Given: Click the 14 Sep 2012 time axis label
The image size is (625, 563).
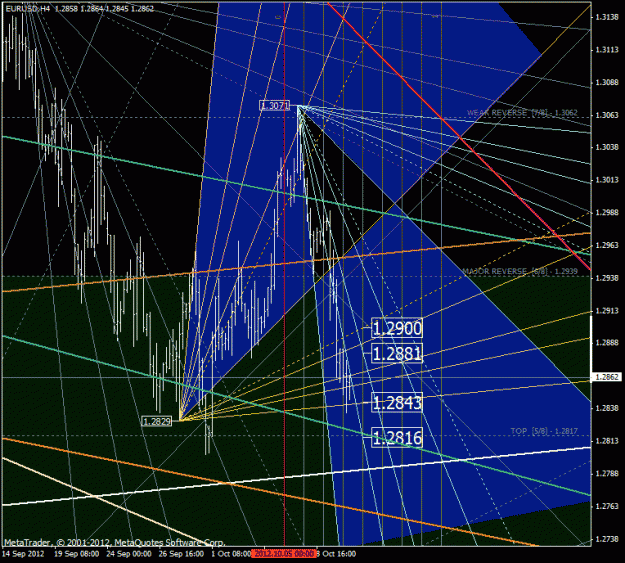Looking at the screenshot, I should pyautogui.click(x=23, y=554).
